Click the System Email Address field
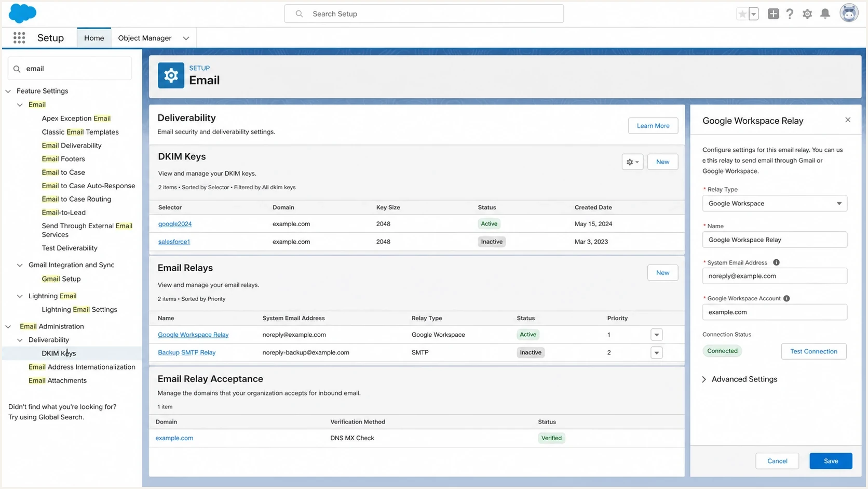 pos(775,276)
